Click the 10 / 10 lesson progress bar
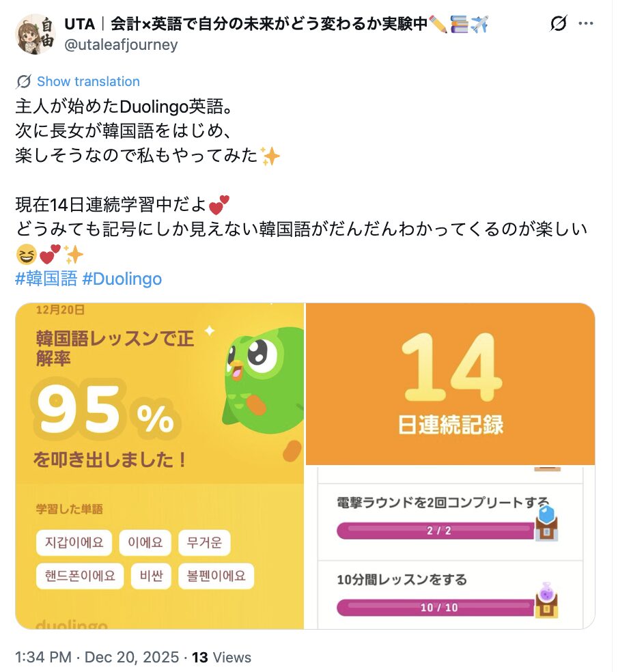Image resolution: width=631 pixels, height=672 pixels. point(437,607)
